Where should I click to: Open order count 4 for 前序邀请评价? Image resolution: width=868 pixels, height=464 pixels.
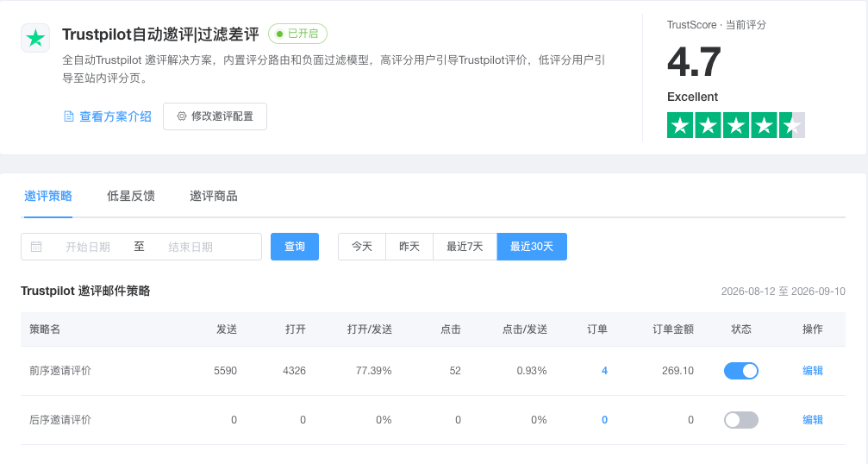[604, 371]
